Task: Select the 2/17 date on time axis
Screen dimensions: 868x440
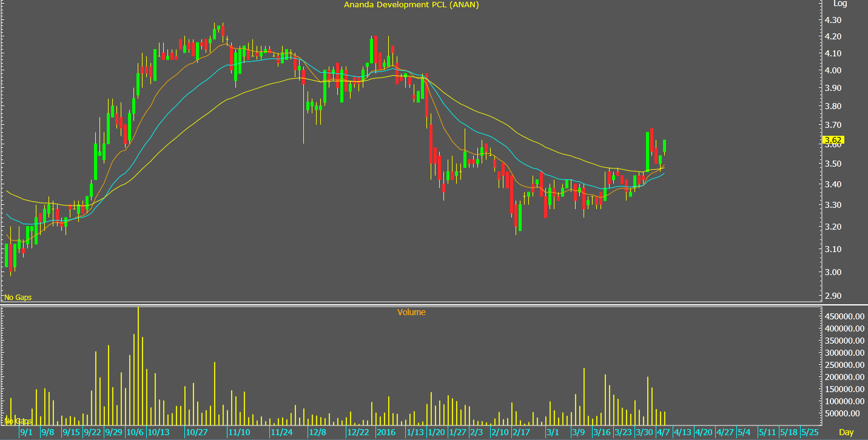Action: 521,433
